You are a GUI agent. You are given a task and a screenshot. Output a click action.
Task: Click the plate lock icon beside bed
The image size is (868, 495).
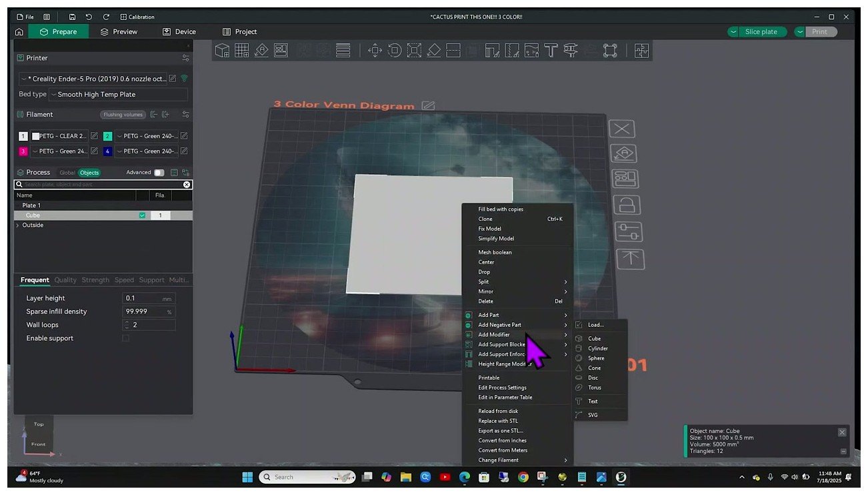[627, 205]
